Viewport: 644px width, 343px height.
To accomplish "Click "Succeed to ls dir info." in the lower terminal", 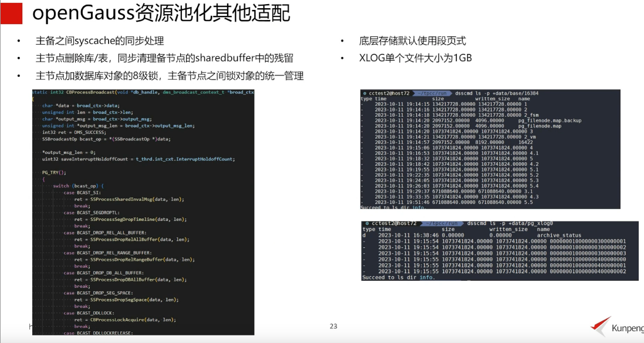I will (399, 278).
